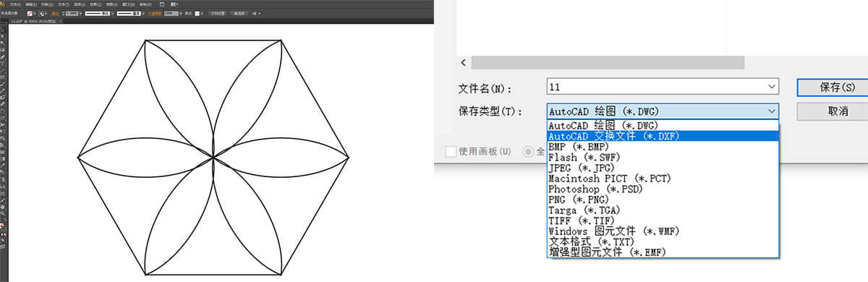Expand the 文件名 dropdown arrow
868x282 pixels.
coord(772,87)
